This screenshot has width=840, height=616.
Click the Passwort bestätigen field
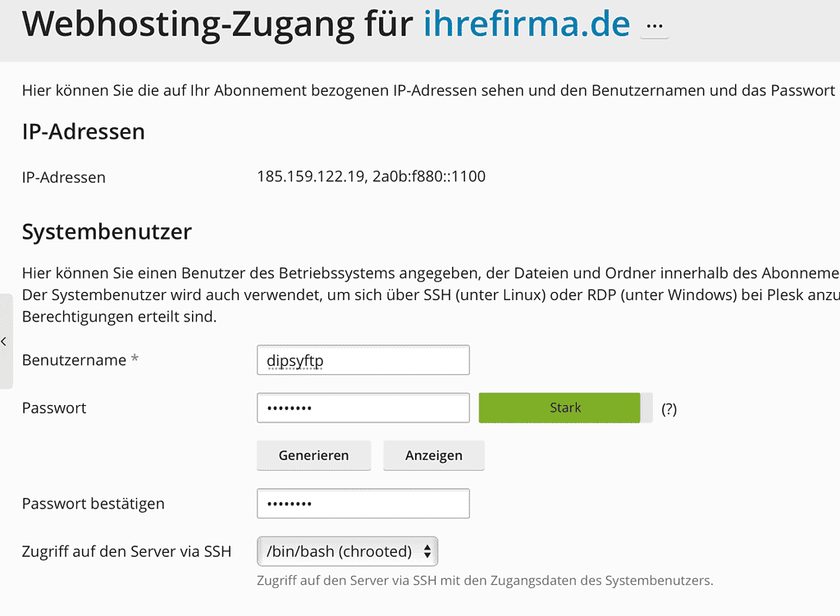point(363,504)
